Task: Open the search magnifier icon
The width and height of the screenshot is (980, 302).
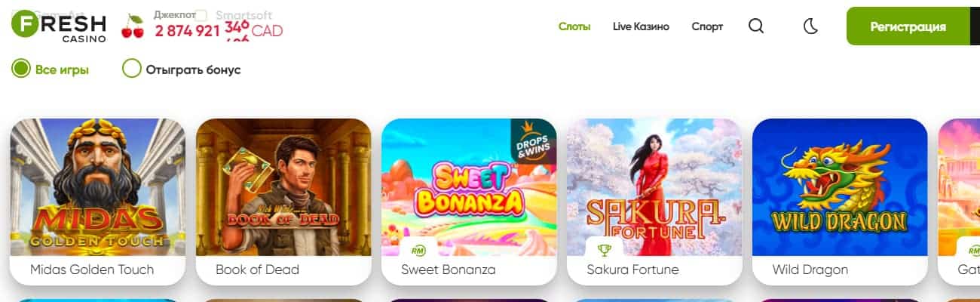Action: tap(756, 26)
